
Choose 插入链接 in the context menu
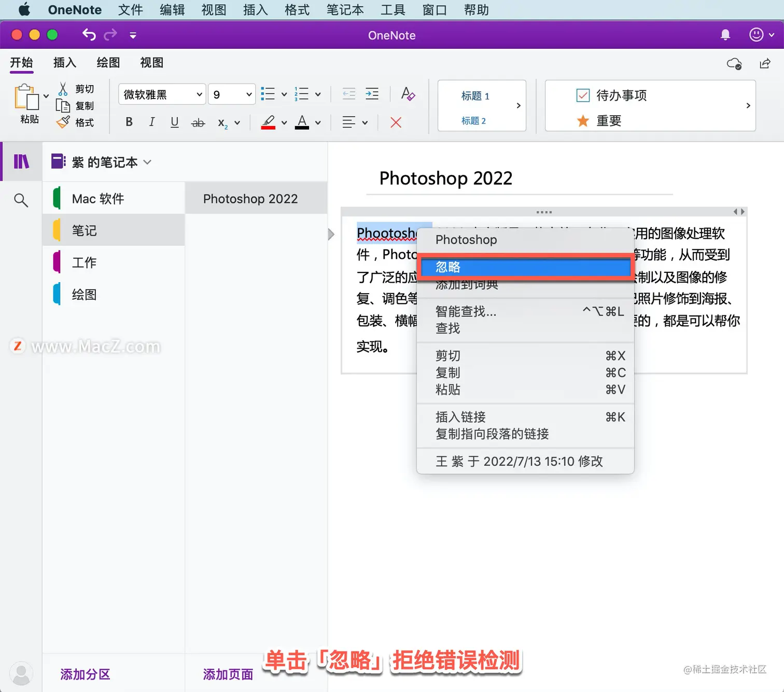click(525, 417)
